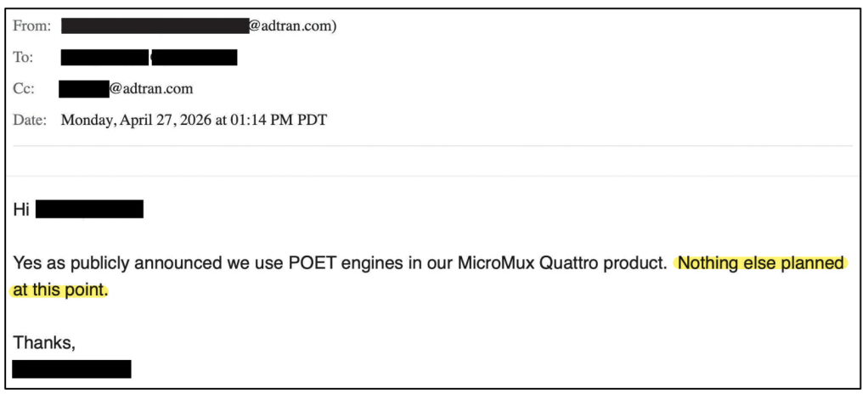Select the second redacted recipient block
Screen dimensions: 868x394
(194, 58)
